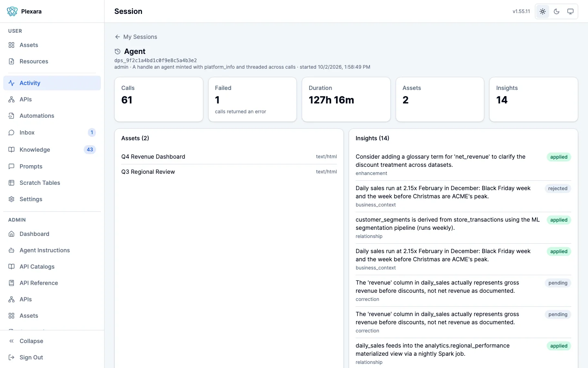Viewport: 588px width, 368px height.
Task: Open Resources file icon in sidebar
Action: pos(11,61)
